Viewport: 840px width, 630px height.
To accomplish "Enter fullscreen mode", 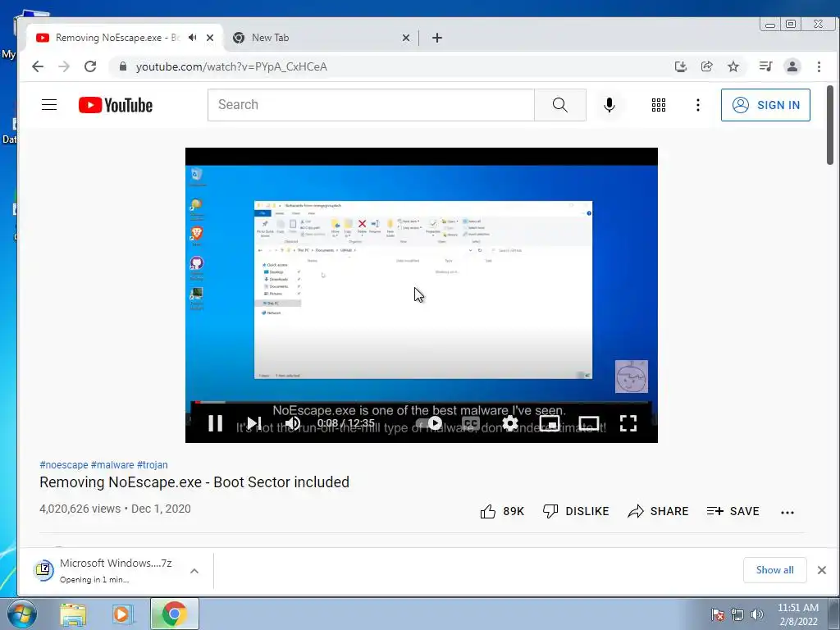I will pyautogui.click(x=628, y=423).
